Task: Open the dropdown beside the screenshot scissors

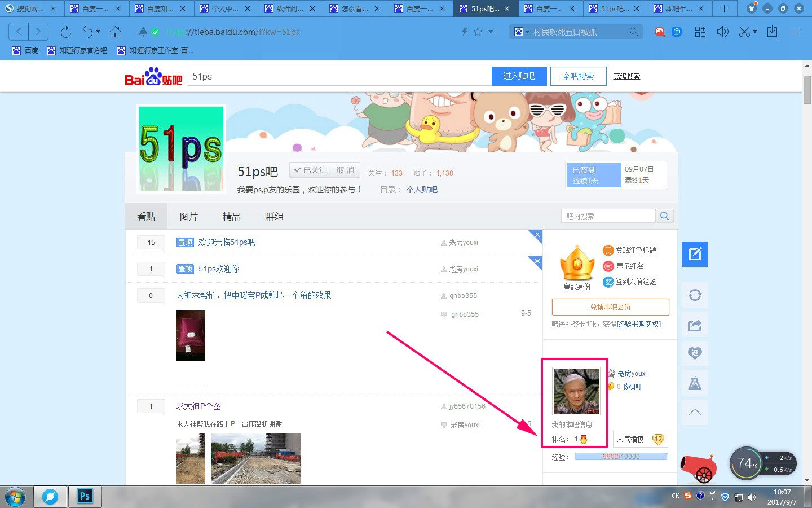Action: tap(753, 32)
